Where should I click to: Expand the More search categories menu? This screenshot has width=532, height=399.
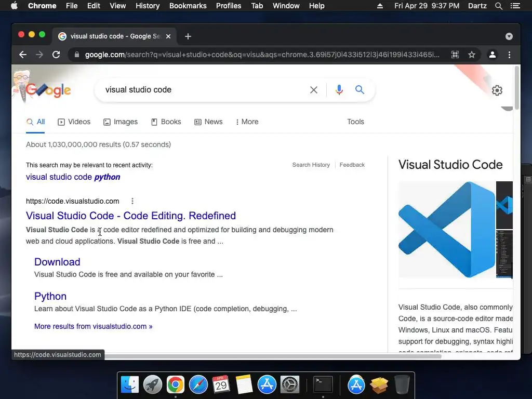pos(247,122)
